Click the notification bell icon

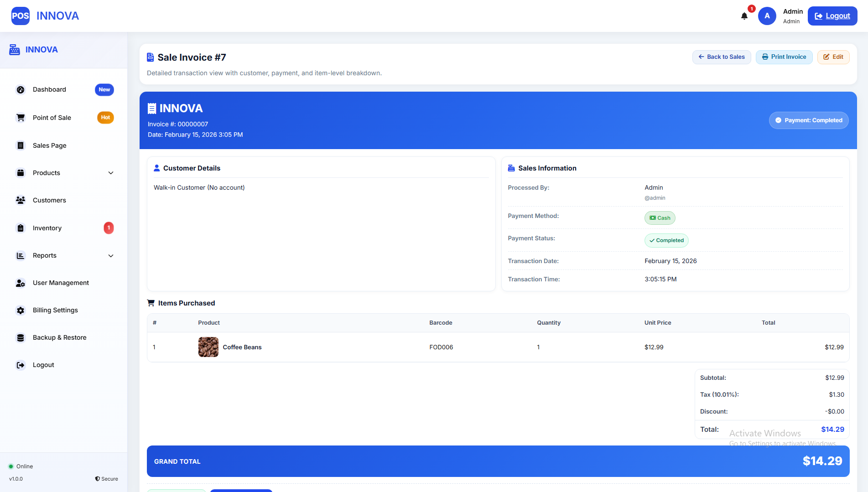[x=744, y=16]
